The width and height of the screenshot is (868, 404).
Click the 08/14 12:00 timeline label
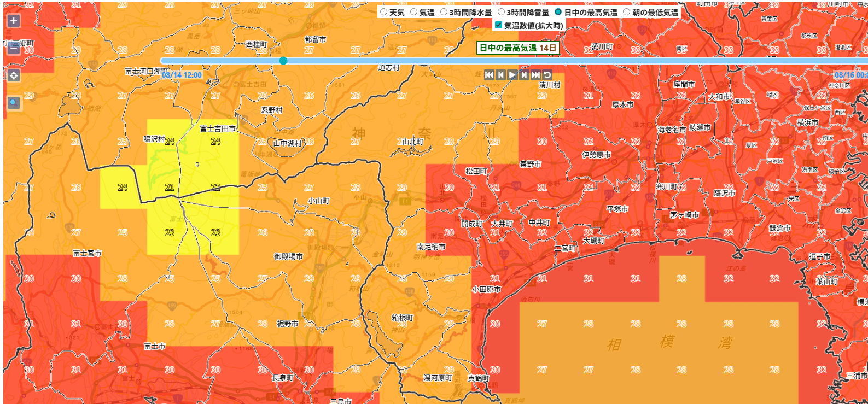point(182,75)
